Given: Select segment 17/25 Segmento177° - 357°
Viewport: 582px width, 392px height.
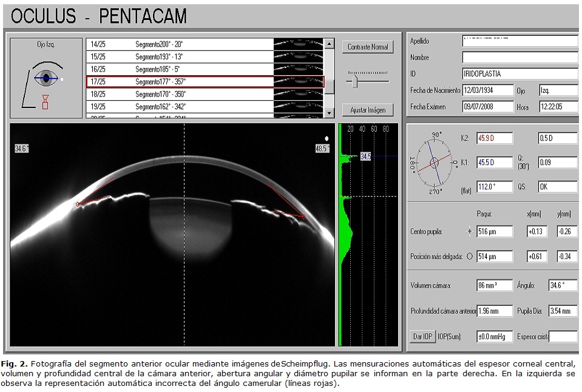Looking at the screenshot, I should pos(205,81).
